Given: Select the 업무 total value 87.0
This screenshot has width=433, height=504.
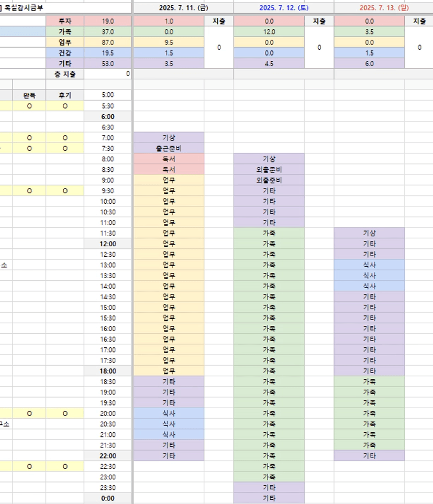Looking at the screenshot, I should pyautogui.click(x=108, y=42).
